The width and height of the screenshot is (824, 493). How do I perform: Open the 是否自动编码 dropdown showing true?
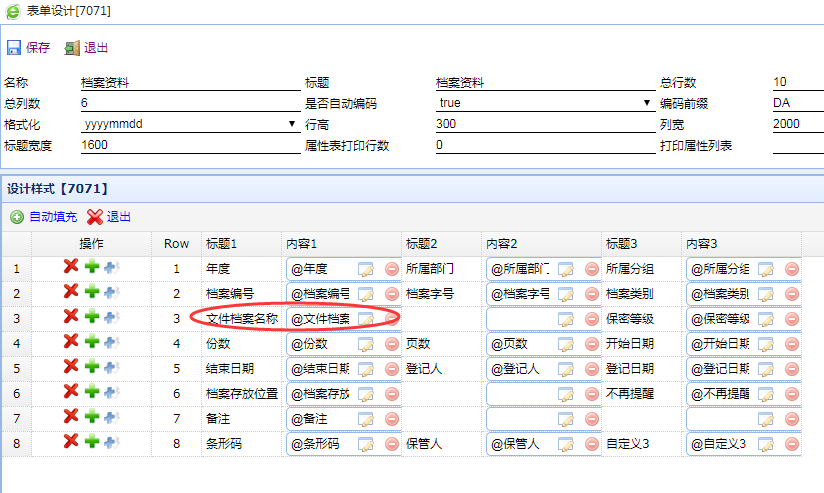[x=545, y=103]
